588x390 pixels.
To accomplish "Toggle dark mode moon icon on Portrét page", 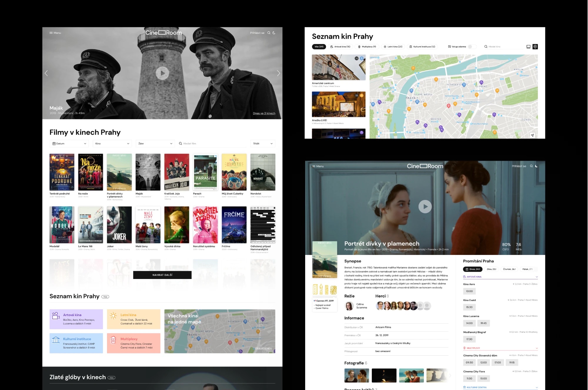I will click(x=536, y=166).
